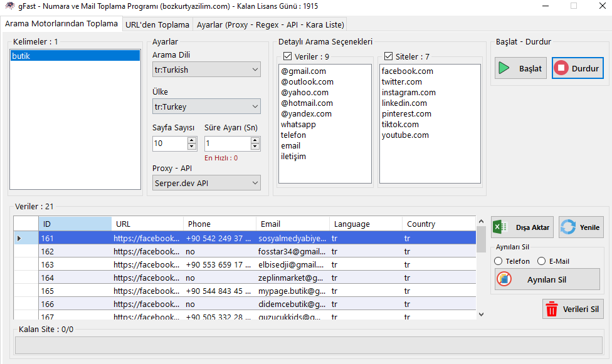The height and width of the screenshot is (364, 612).
Task: Select 'tiktok.com' in Siteler list
Action: (x=400, y=125)
